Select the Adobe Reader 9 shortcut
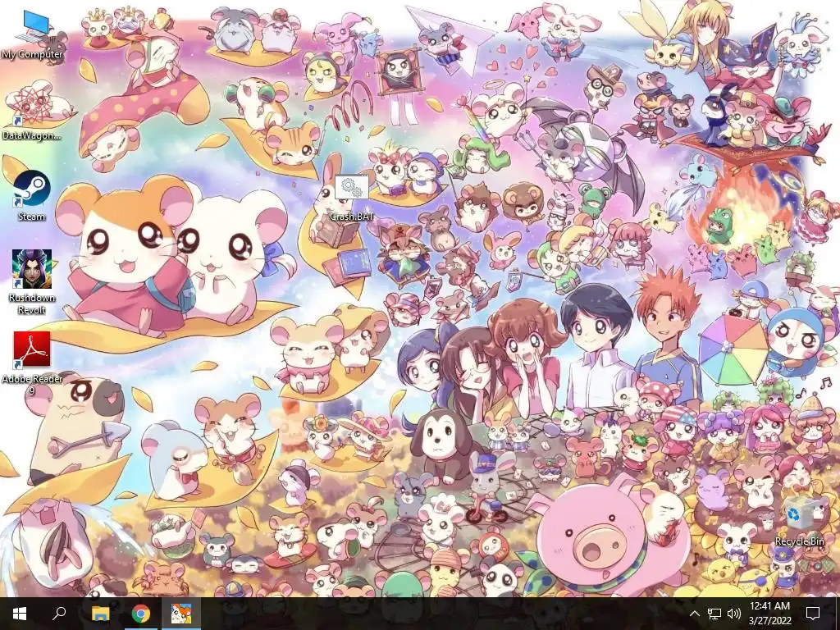Screen dimensions: 840x630 tap(32, 363)
